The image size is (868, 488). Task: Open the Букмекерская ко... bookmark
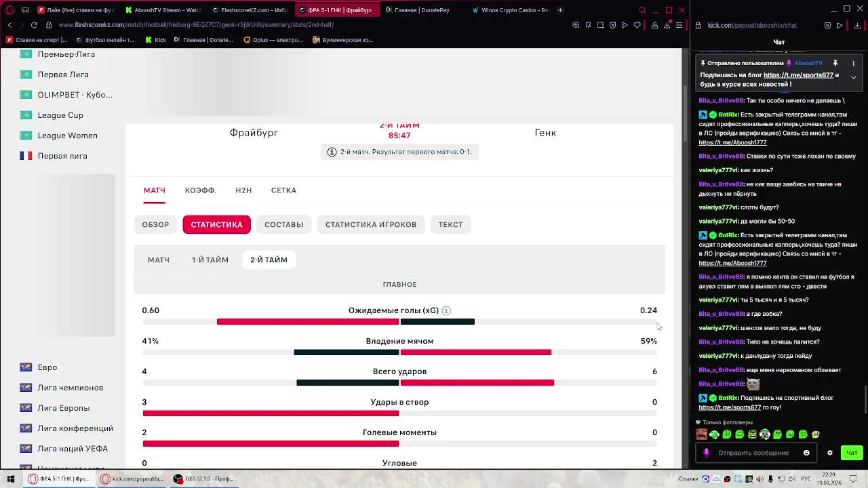pyautogui.click(x=343, y=40)
